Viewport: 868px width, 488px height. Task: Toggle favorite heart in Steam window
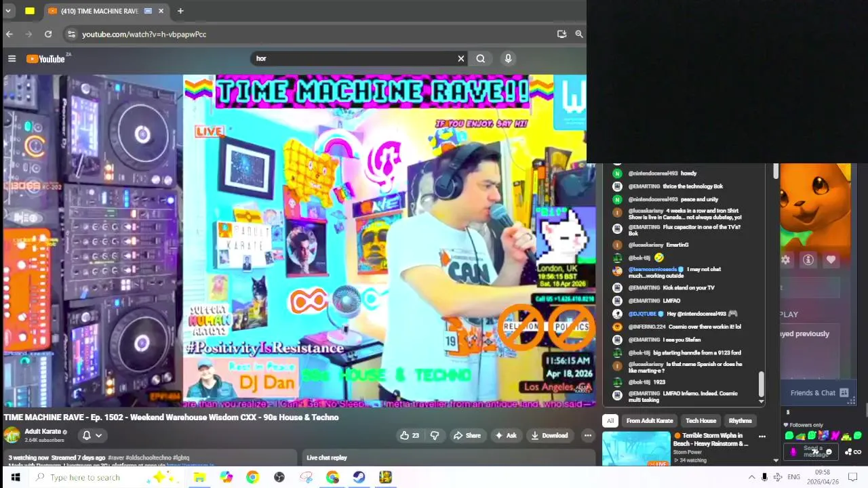tap(831, 260)
